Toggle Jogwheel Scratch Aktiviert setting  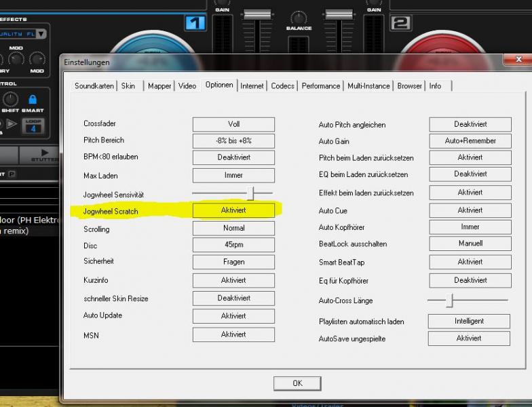point(233,210)
